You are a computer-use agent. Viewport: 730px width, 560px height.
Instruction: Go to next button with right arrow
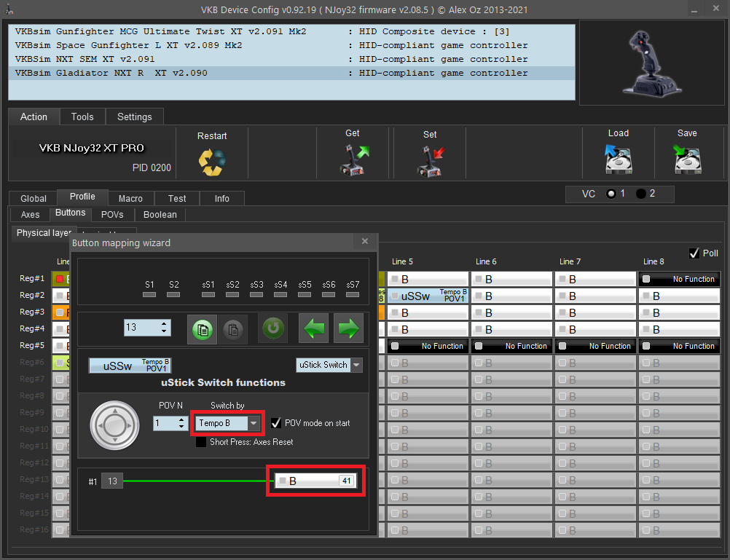coord(348,328)
